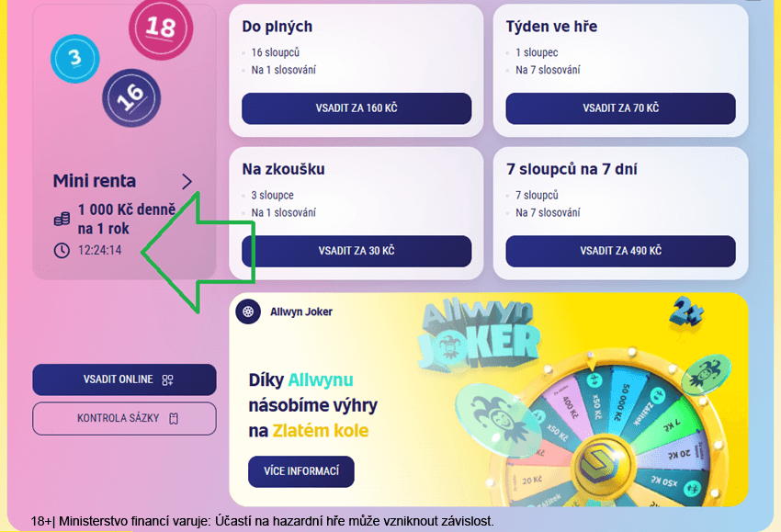The height and width of the screenshot is (532, 781).
Task: Click VSADIT ONLINE to start betting
Action: 124,379
